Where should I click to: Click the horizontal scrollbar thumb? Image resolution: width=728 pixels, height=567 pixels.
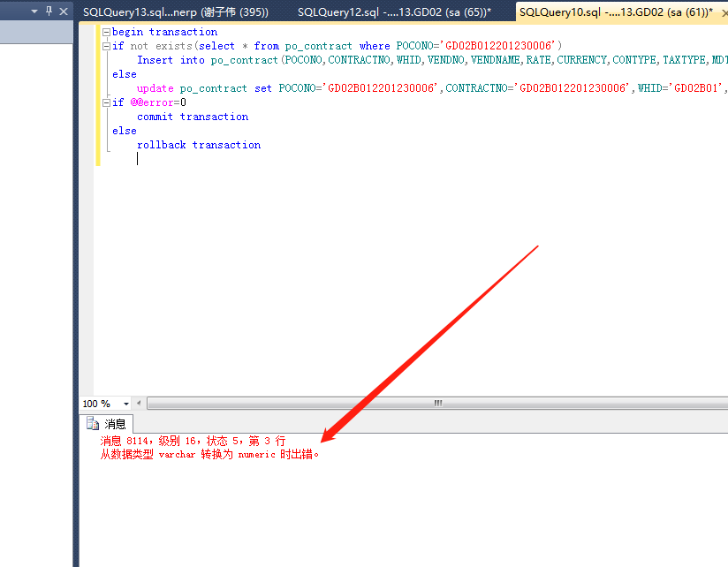[x=437, y=403]
